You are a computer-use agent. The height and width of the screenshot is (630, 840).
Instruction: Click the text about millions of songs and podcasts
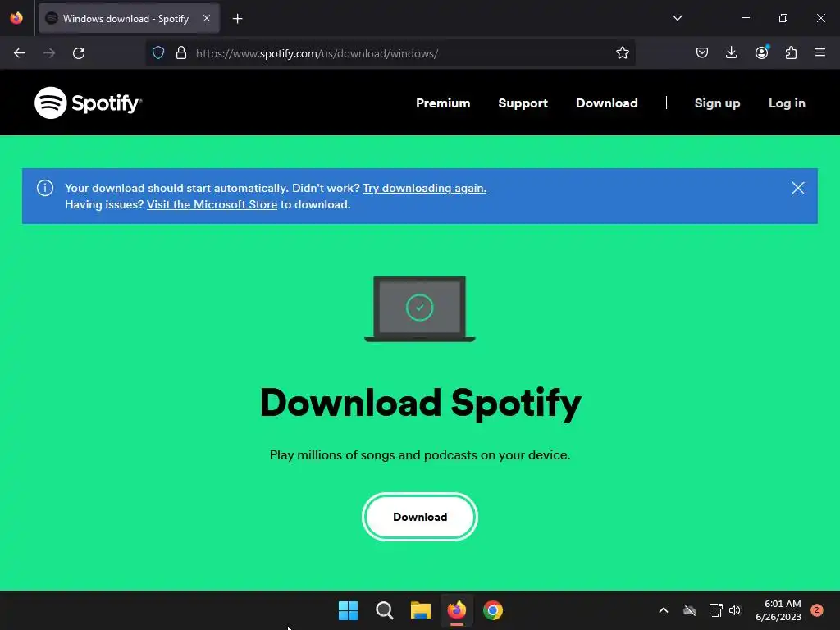[420, 454]
